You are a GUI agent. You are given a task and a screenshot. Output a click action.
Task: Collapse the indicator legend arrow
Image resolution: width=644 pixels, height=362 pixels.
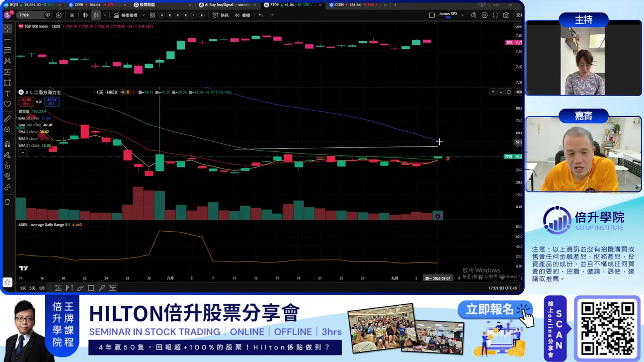22,152
